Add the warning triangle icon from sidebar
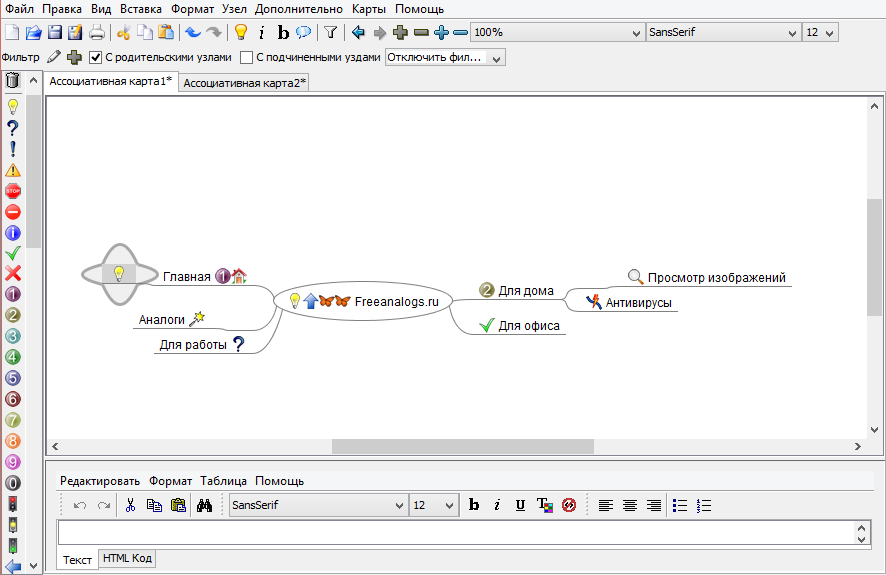This screenshot has height=575, width=886. pos(12,170)
